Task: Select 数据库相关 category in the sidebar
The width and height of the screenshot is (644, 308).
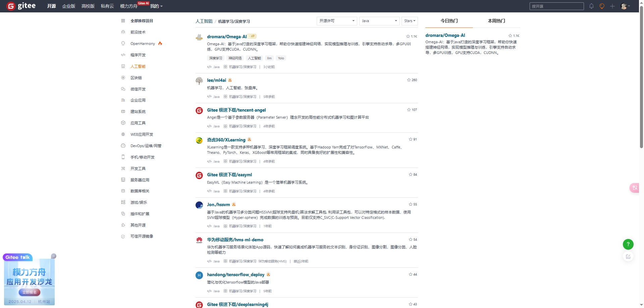Action: [x=140, y=191]
